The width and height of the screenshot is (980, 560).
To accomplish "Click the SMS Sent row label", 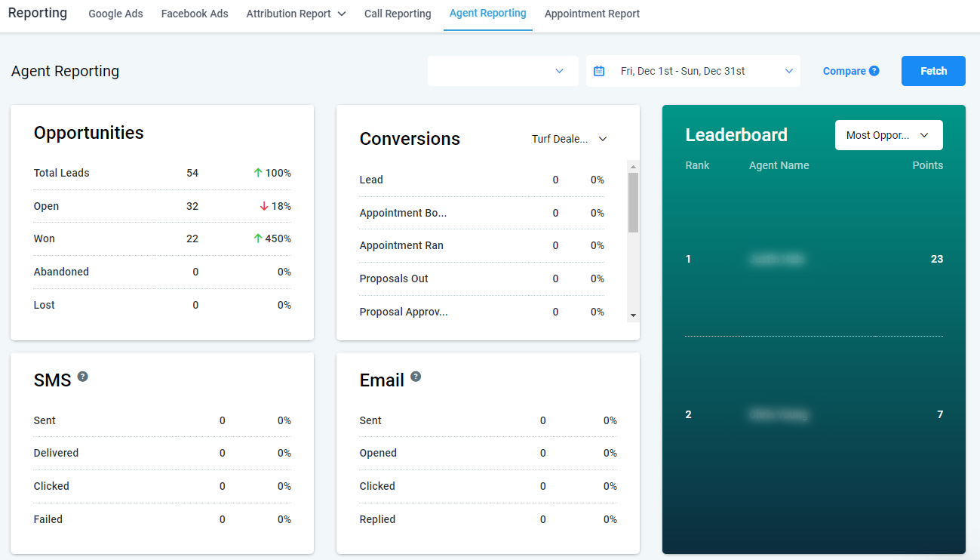I will [x=45, y=420].
